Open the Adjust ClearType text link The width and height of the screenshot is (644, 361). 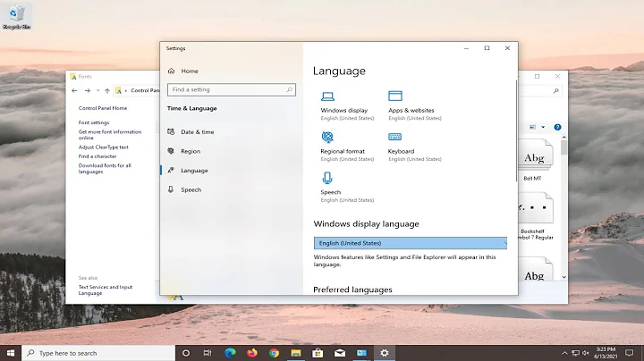point(103,147)
